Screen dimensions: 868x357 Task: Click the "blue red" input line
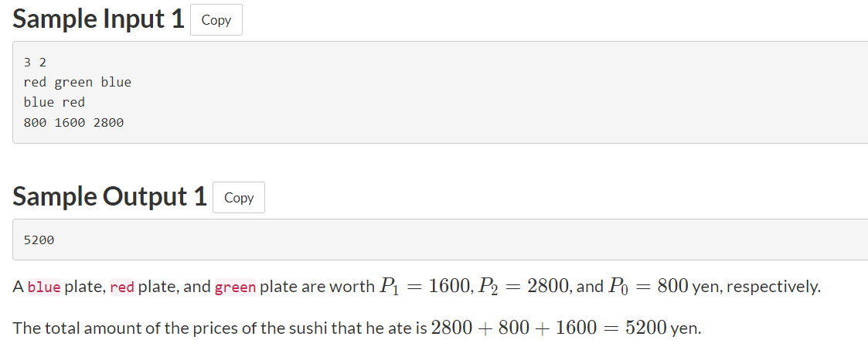[x=54, y=102]
